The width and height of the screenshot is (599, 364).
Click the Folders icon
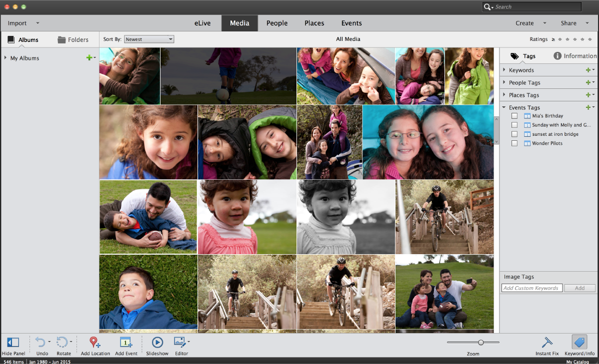[x=61, y=39]
